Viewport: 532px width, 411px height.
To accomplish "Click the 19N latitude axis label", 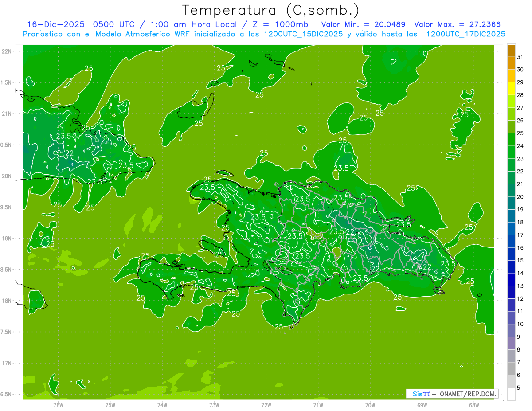I will (x=7, y=239).
